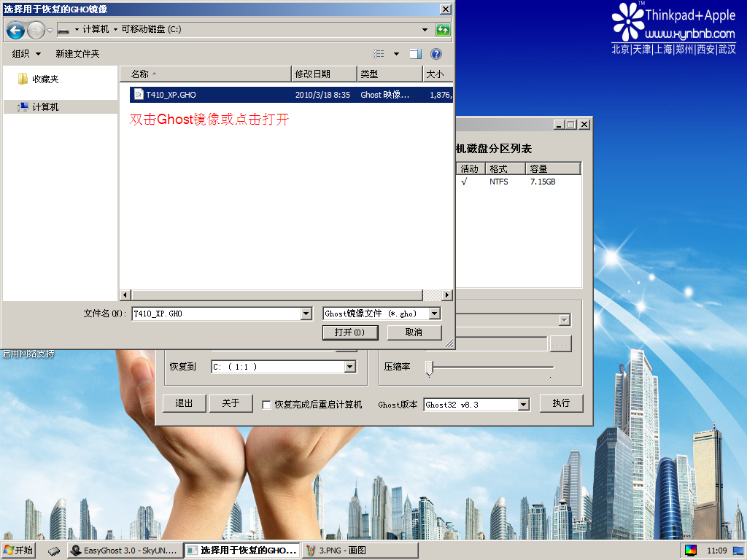Click 新建文件夹 new folder menu item

tap(77, 54)
